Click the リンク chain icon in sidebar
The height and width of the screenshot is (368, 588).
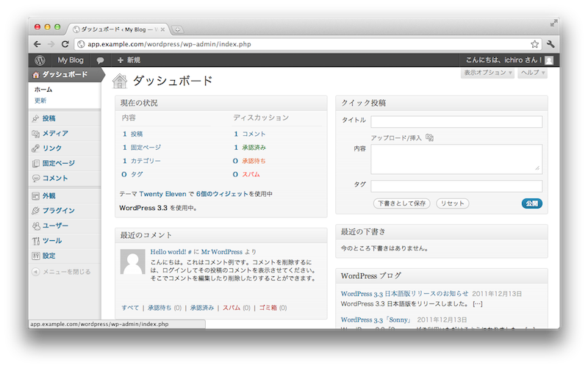click(x=35, y=148)
